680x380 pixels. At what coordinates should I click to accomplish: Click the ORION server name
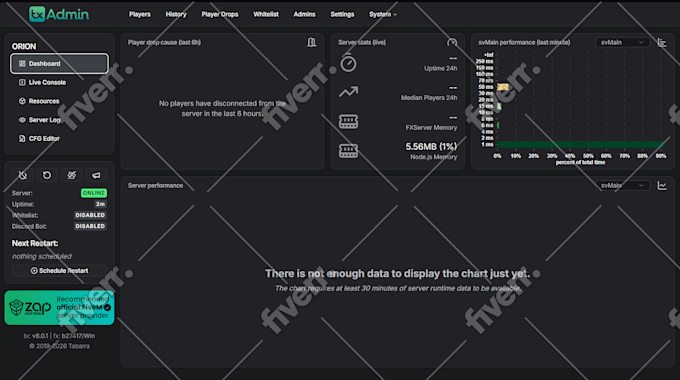point(24,46)
